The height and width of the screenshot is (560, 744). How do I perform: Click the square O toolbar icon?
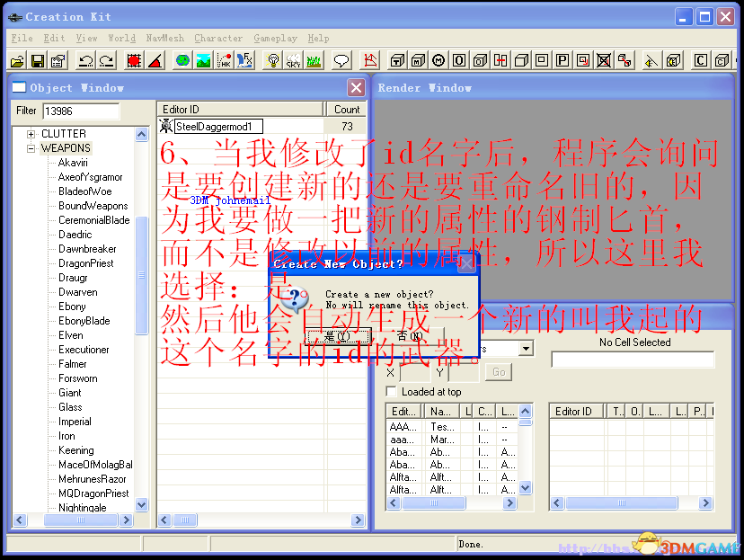(x=459, y=61)
